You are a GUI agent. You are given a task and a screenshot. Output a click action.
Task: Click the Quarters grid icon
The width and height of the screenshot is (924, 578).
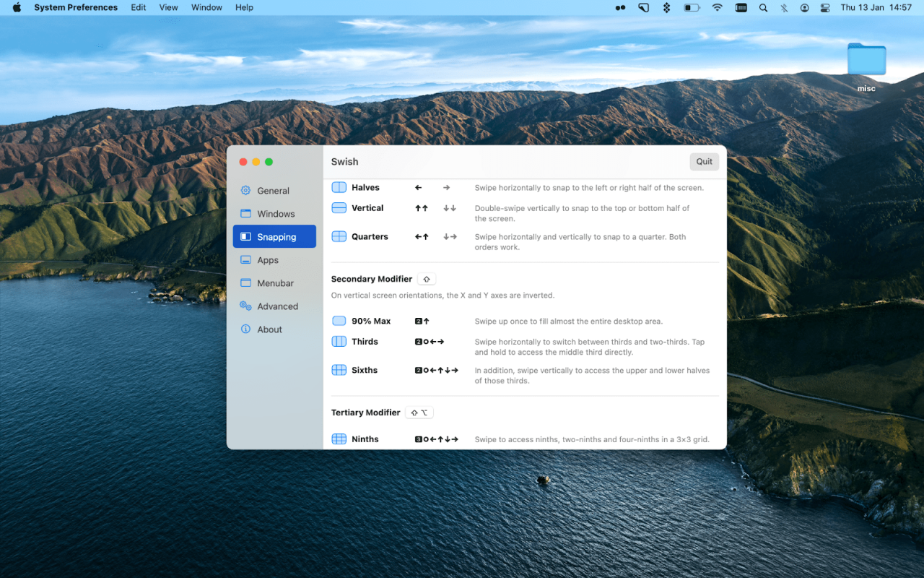click(x=339, y=237)
